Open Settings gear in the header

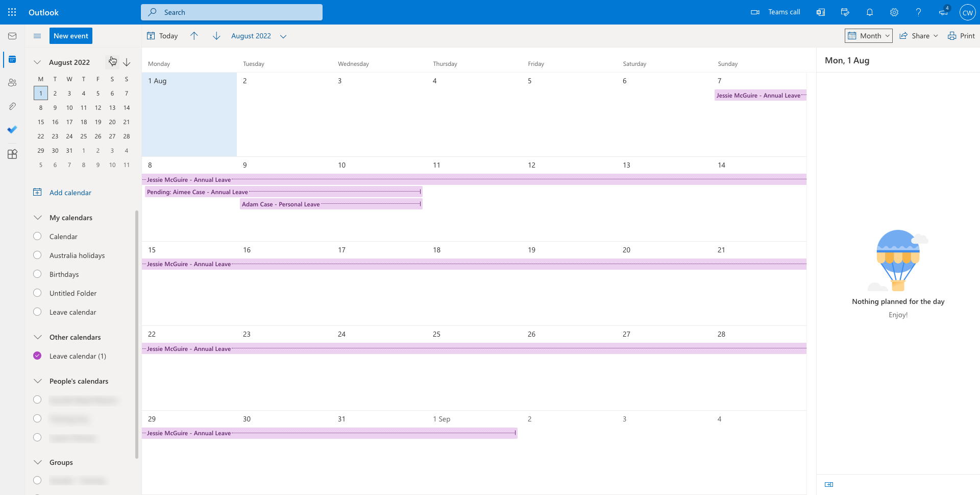pyautogui.click(x=894, y=12)
